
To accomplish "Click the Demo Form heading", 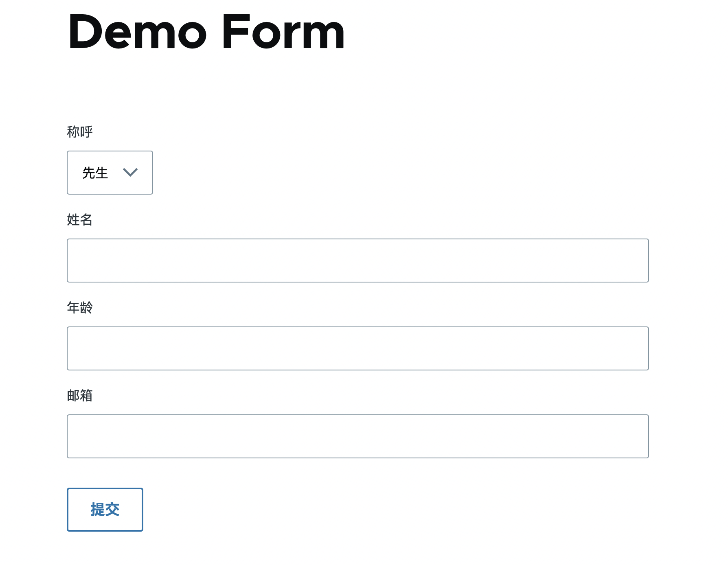I will (x=206, y=32).
